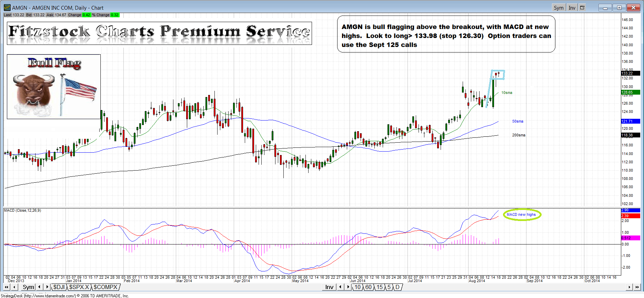Click the 133.22 last price marker on axis
The height and width of the screenshot is (298, 644).
(630, 73)
